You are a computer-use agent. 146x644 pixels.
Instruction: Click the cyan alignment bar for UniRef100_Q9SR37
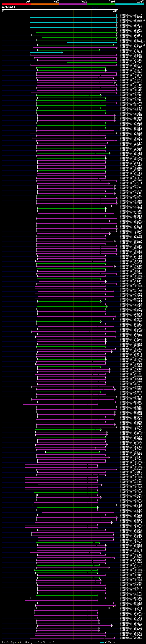tap(74, 15)
